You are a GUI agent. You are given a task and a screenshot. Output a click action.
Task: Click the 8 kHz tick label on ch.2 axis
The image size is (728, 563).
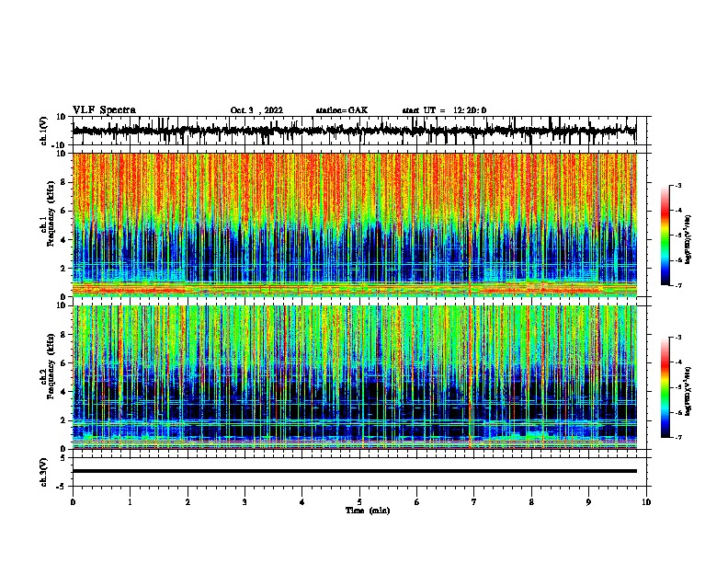(63, 335)
